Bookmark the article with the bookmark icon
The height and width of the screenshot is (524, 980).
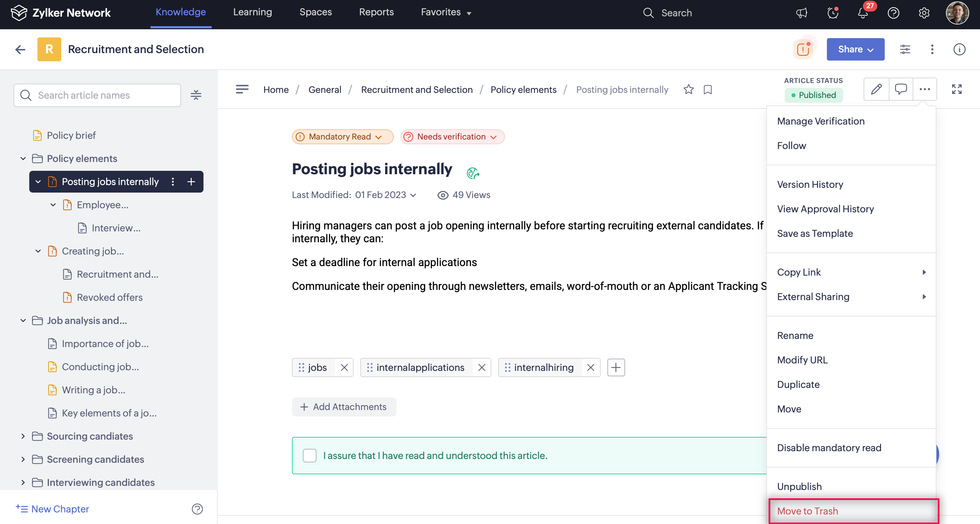(x=708, y=89)
